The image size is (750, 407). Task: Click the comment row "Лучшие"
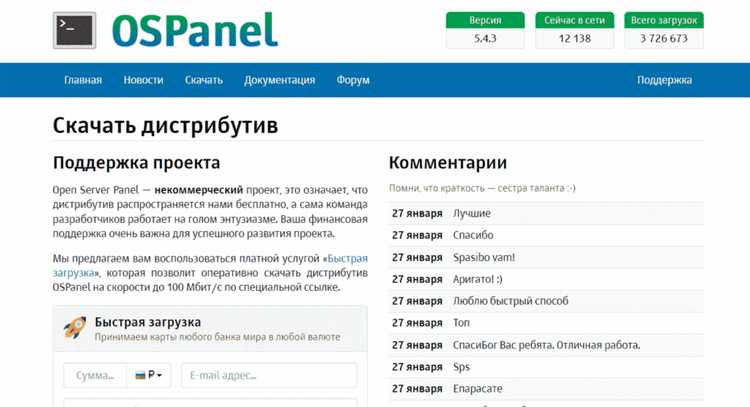(546, 213)
